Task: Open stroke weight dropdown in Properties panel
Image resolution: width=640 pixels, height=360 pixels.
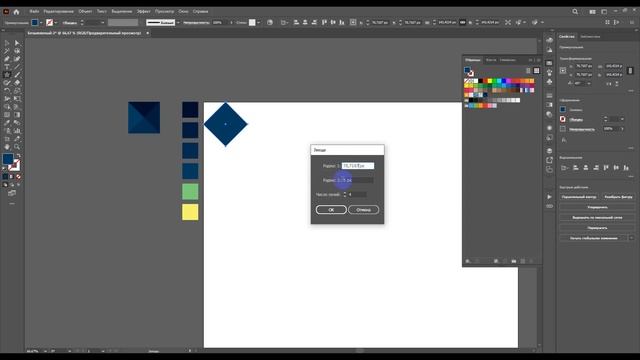Action: click(x=622, y=119)
